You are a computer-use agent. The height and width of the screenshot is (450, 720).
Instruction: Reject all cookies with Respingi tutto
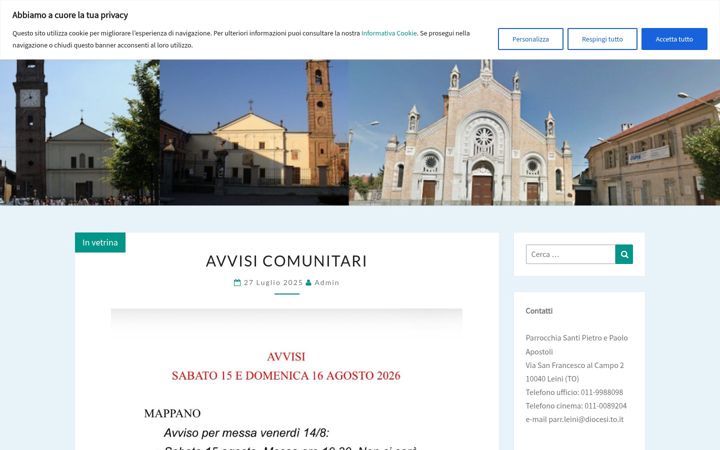[x=602, y=39]
